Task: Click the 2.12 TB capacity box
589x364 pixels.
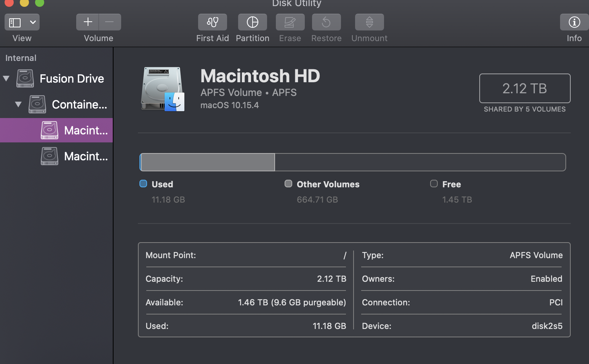Action: pos(525,88)
